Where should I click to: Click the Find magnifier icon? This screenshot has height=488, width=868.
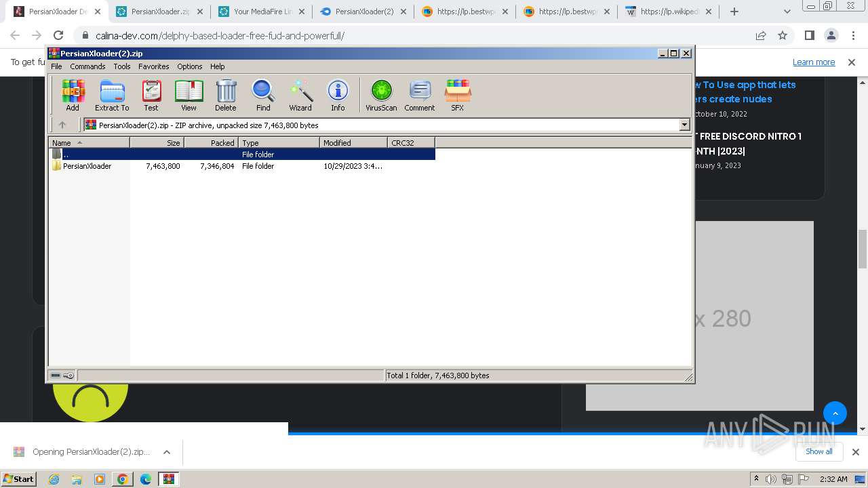pos(263,95)
